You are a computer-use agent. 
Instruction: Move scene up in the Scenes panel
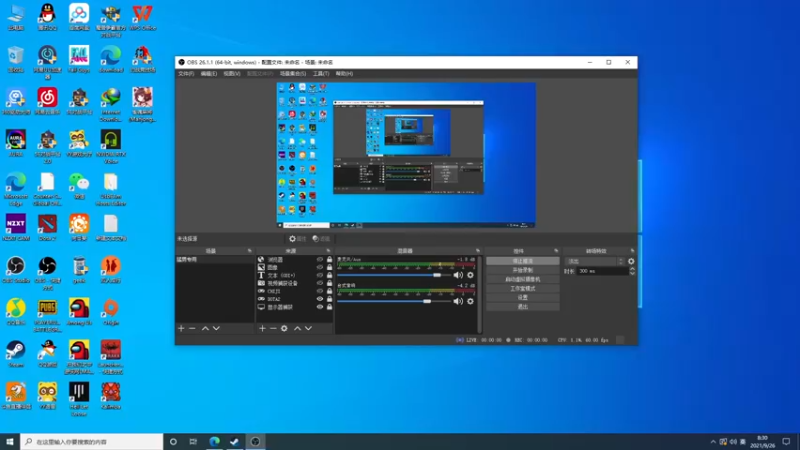pos(205,329)
